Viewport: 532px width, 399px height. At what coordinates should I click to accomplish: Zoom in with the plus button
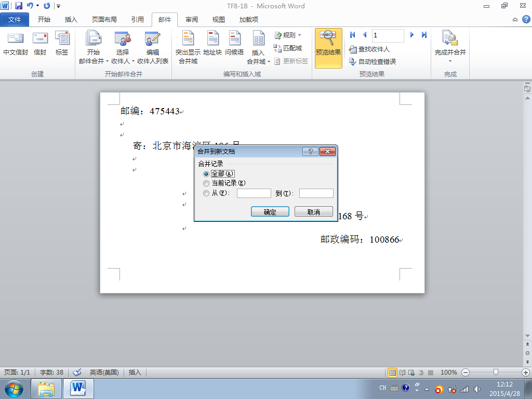click(x=526, y=373)
